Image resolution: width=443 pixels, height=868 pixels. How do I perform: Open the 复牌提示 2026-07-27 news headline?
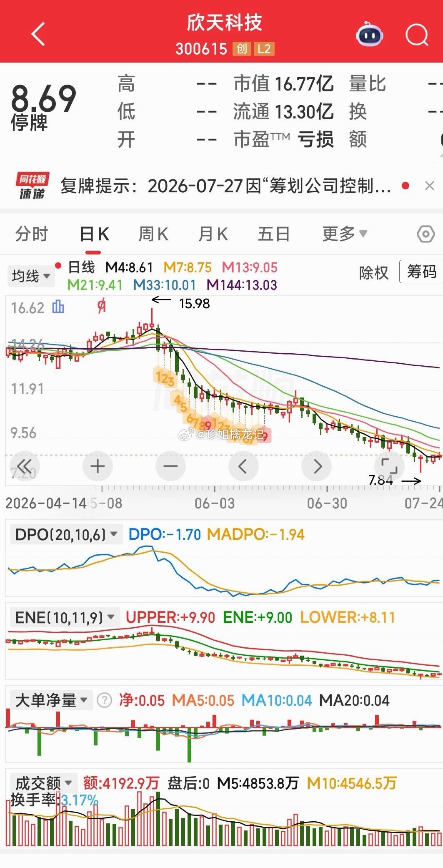point(225,186)
